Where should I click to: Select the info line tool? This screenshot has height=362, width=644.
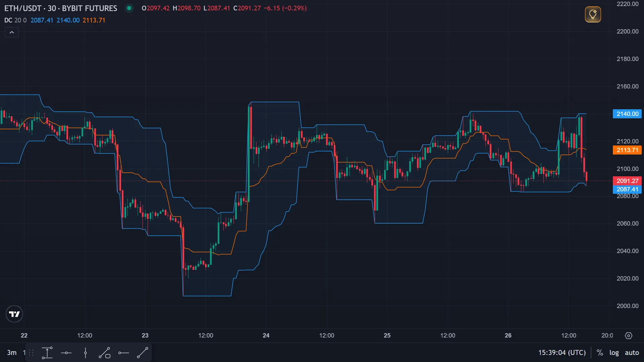105,353
